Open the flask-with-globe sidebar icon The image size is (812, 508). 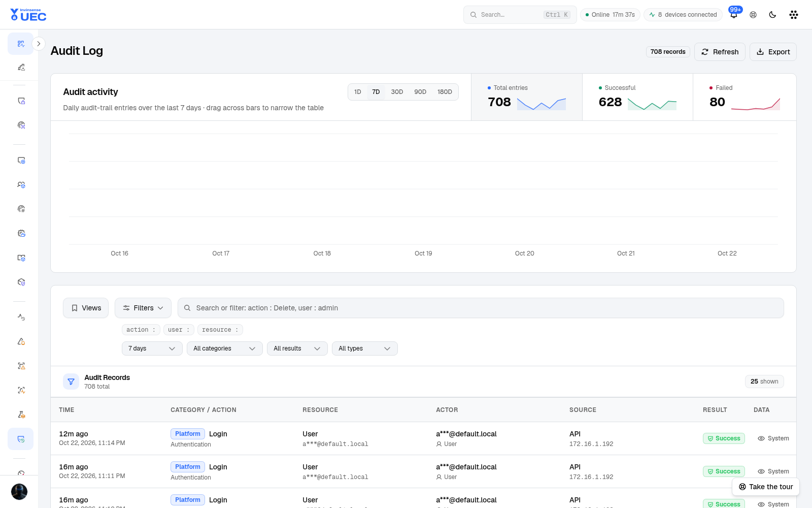(21, 415)
